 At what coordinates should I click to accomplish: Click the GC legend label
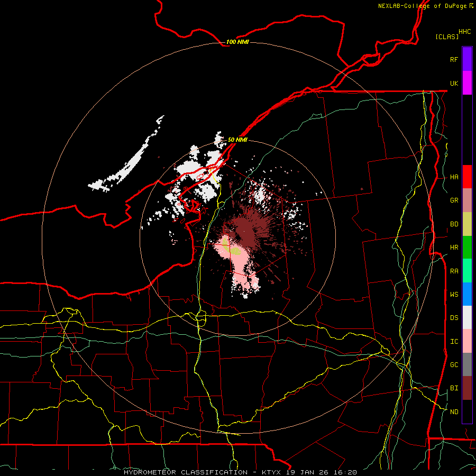[x=454, y=365]
